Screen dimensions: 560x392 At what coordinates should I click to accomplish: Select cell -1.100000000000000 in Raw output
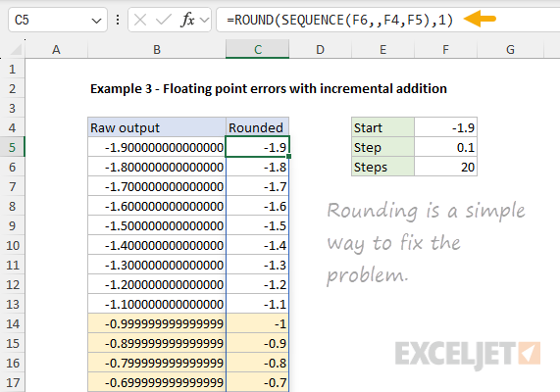(157, 304)
